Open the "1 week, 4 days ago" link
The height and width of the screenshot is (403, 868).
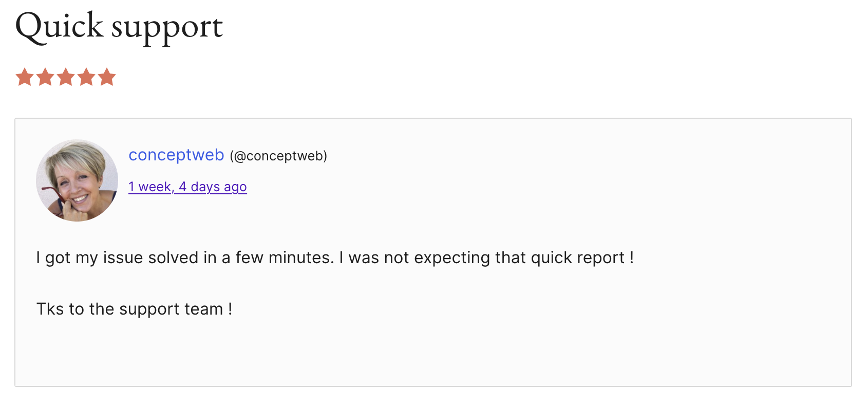(187, 187)
